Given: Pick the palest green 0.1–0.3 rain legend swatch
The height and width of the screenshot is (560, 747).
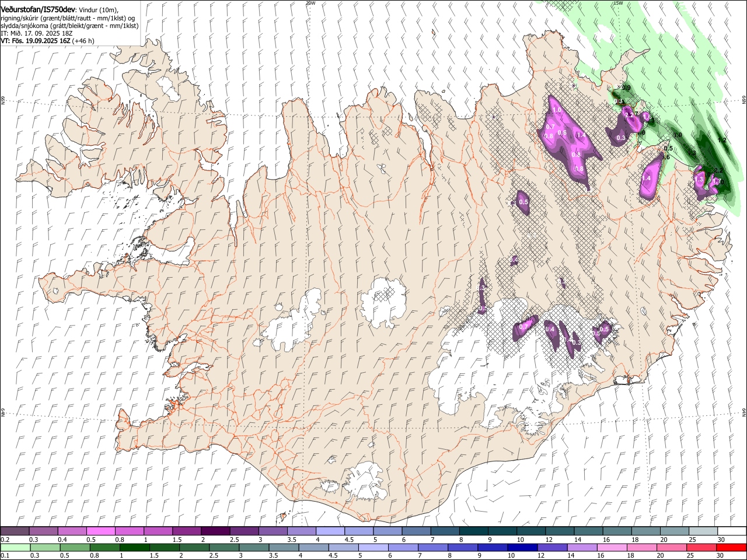Looking at the screenshot, I should 15,547.
